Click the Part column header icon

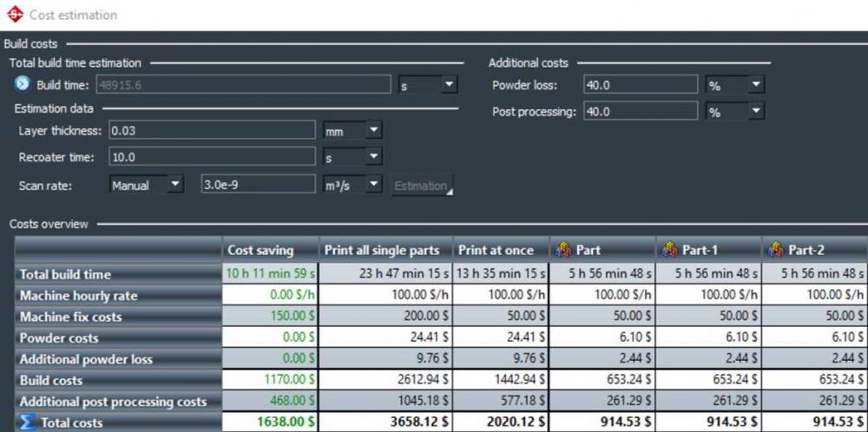coord(562,250)
